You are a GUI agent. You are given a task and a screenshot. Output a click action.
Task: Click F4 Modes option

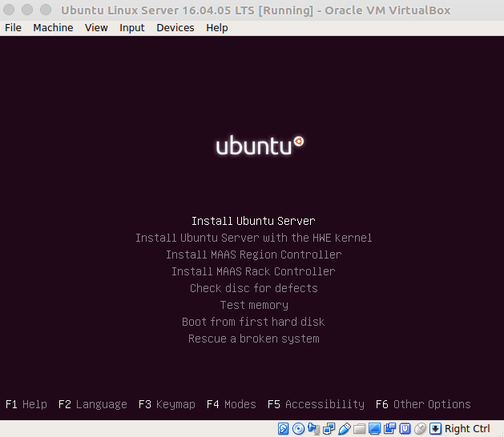tap(231, 404)
